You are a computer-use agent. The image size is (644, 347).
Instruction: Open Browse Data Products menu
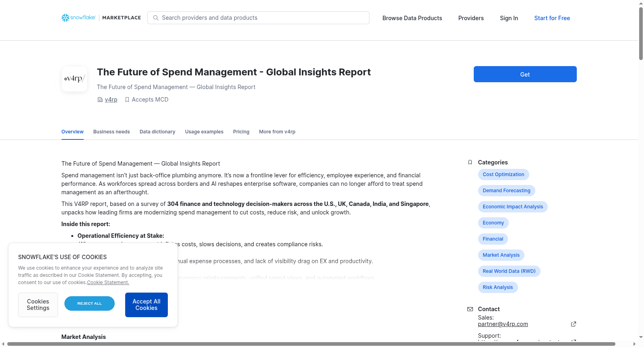tap(412, 18)
